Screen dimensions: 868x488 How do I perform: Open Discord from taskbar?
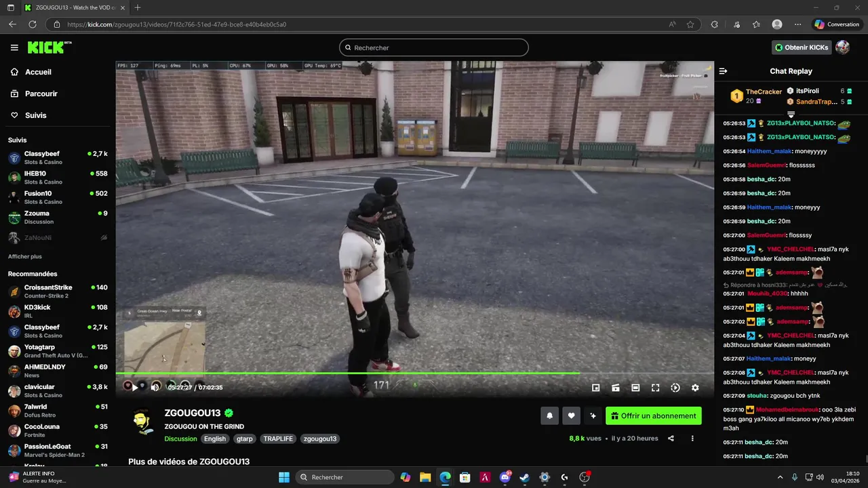coord(505,477)
